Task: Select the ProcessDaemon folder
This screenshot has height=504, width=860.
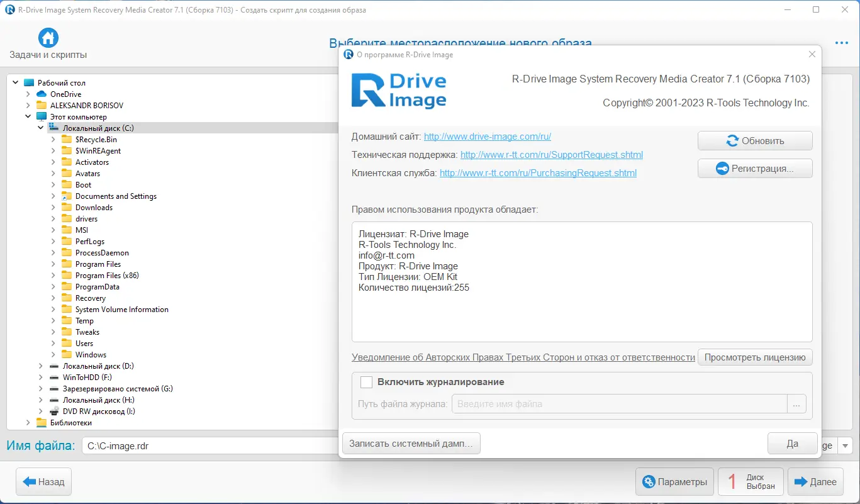Action: tap(102, 253)
